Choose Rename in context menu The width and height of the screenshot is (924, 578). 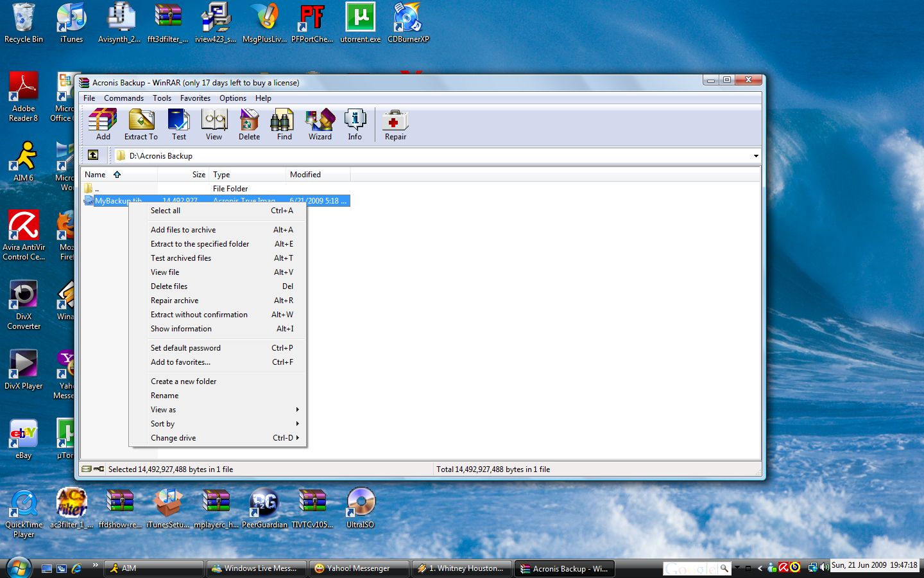coord(218,396)
